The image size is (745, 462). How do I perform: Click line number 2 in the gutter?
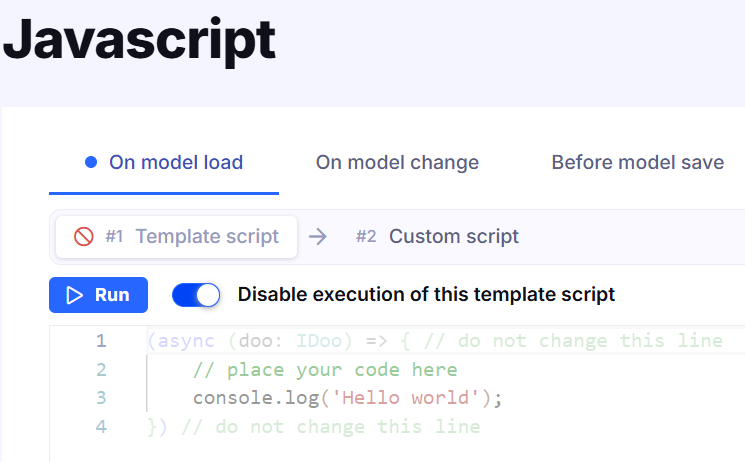tap(101, 370)
